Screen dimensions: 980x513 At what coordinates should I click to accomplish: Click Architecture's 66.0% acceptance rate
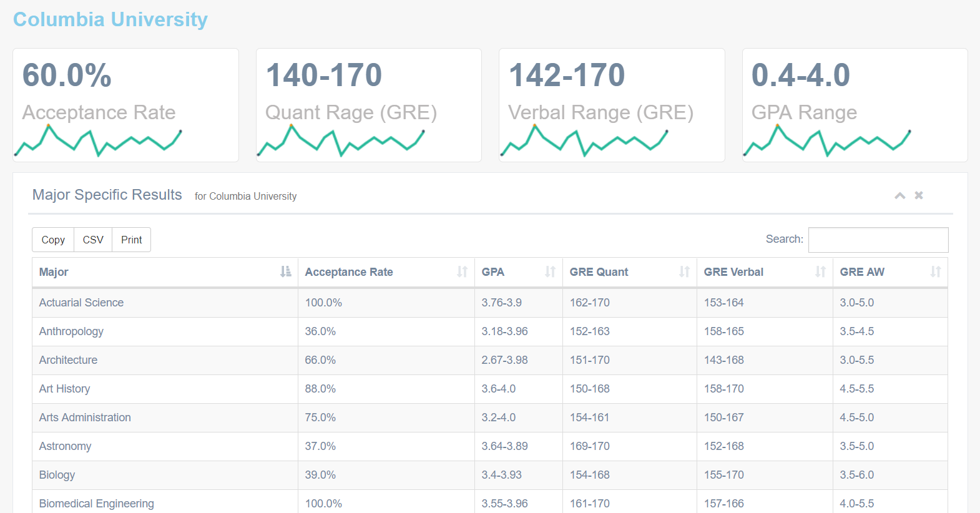point(320,360)
